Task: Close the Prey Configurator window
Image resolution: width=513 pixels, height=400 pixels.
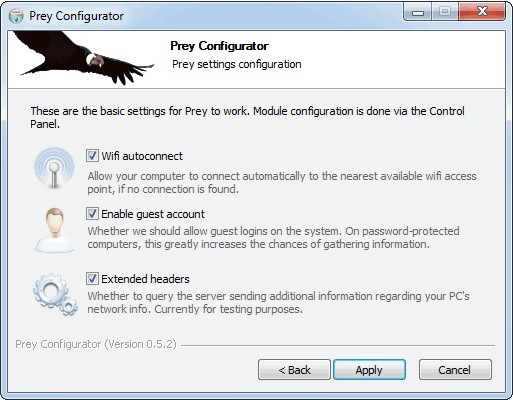Action: [482, 12]
